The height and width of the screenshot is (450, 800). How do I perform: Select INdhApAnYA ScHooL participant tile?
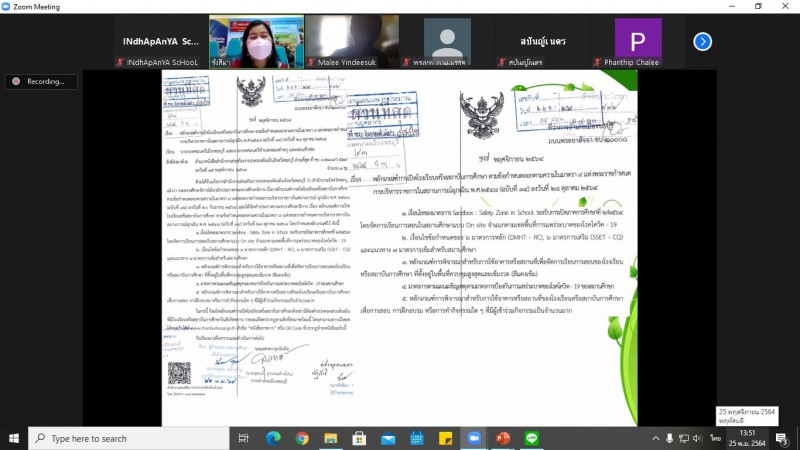coord(160,42)
